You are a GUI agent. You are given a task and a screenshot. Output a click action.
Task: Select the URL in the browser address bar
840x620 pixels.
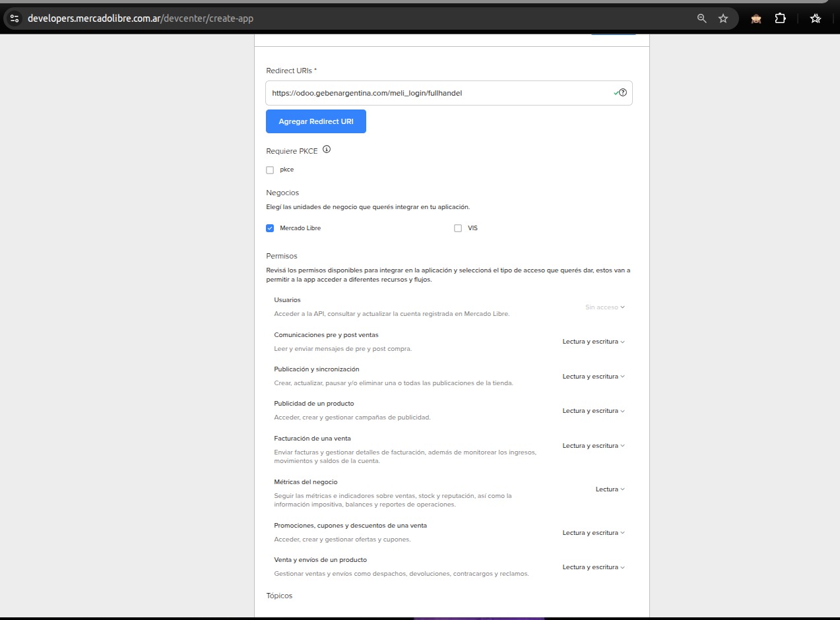point(141,18)
